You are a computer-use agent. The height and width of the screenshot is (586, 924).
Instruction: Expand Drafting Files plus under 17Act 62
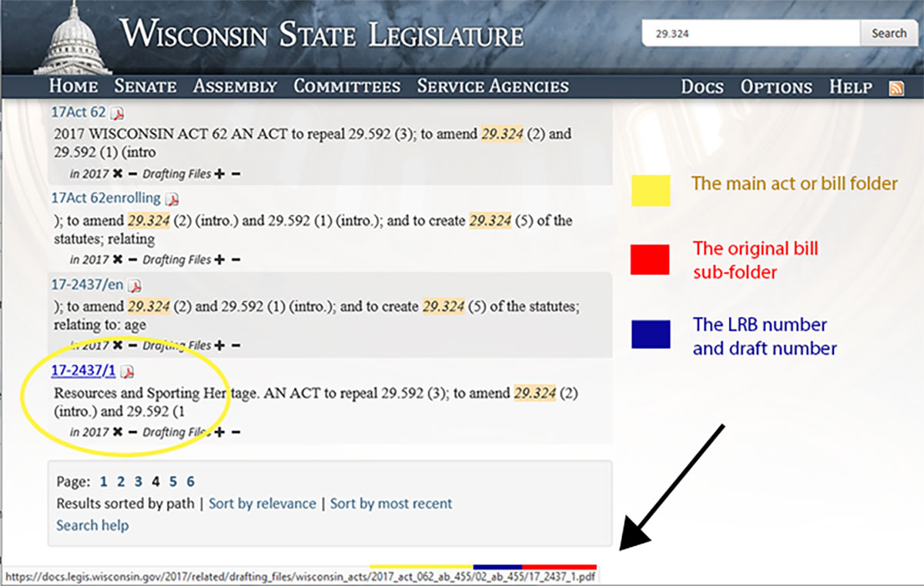(220, 174)
